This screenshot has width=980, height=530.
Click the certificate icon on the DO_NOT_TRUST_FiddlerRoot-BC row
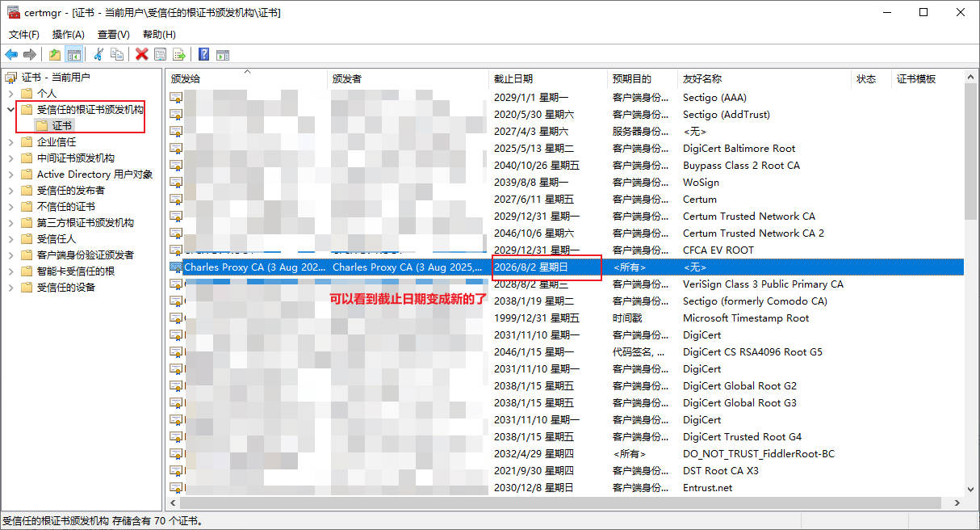tap(176, 454)
